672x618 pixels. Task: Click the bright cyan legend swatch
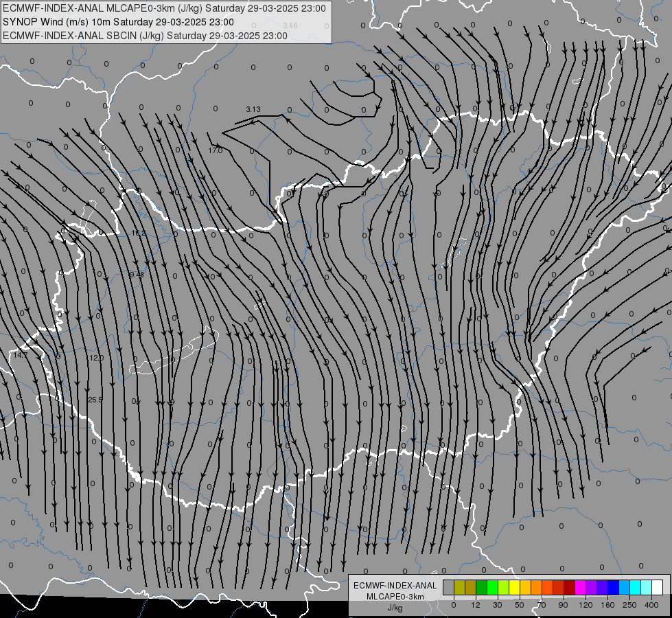point(636,587)
